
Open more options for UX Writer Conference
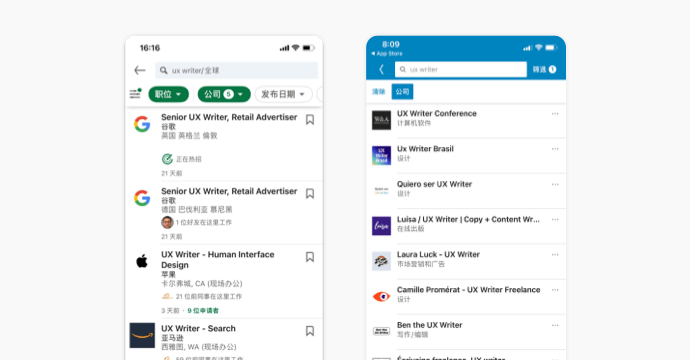click(555, 114)
